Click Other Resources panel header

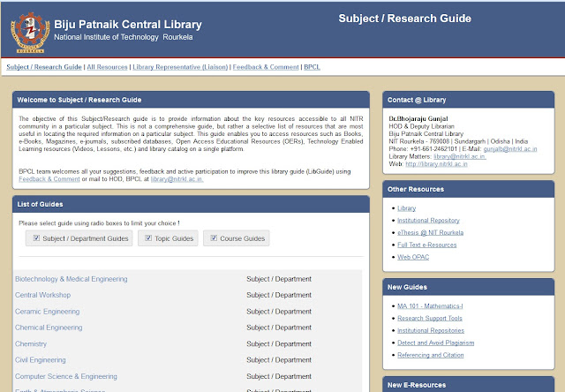tap(469, 189)
